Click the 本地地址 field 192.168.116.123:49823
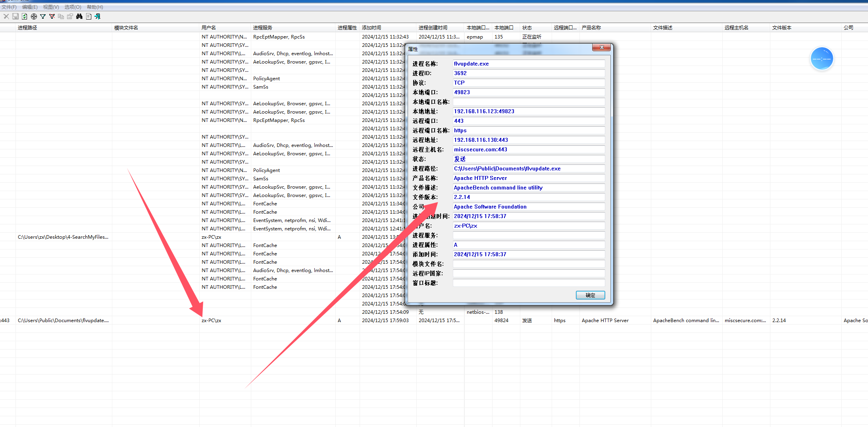Viewport: 868px width, 427px height. pos(529,111)
